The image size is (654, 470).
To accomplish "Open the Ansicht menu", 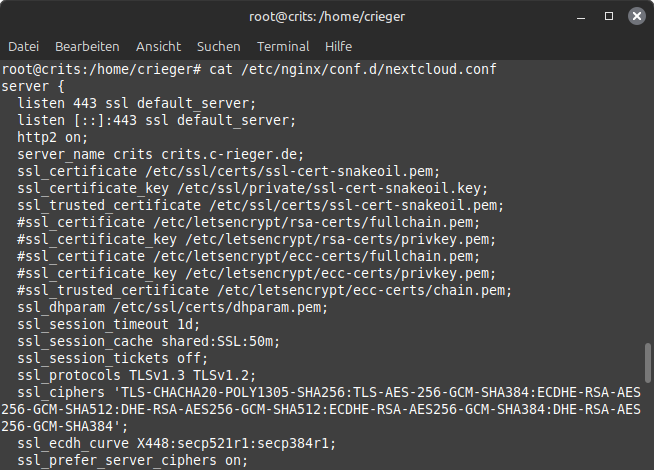I will (x=158, y=46).
